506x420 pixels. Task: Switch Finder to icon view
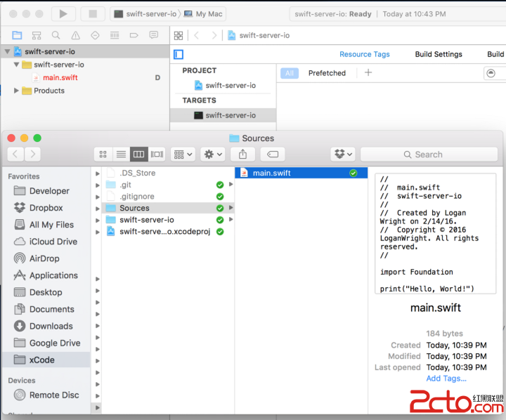[x=103, y=155]
